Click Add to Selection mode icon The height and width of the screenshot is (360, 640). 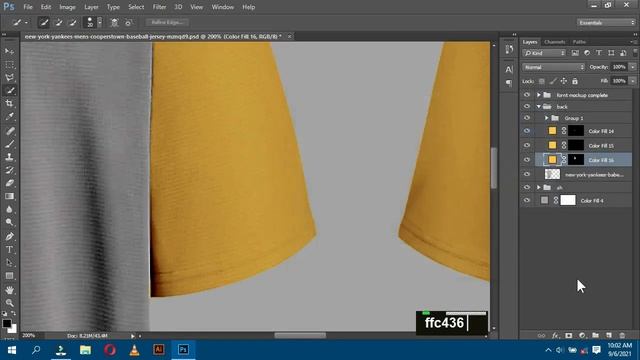pyautogui.click(x=58, y=22)
